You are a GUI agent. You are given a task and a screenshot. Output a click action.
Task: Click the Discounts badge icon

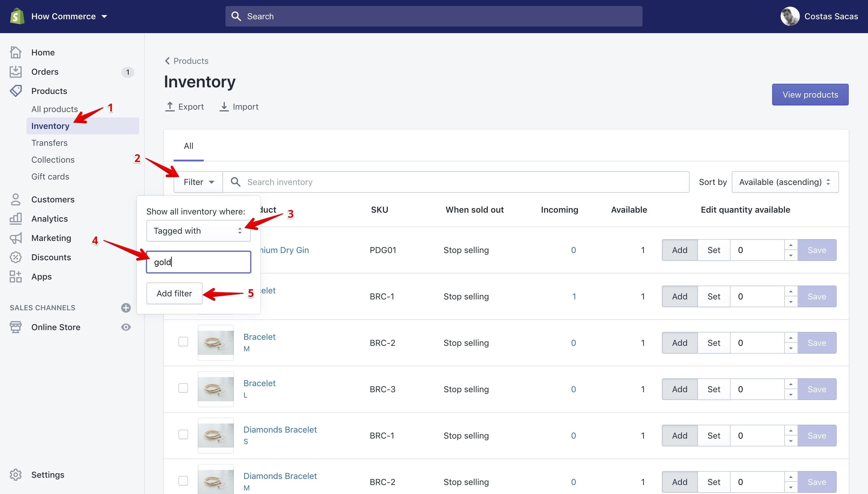16,257
